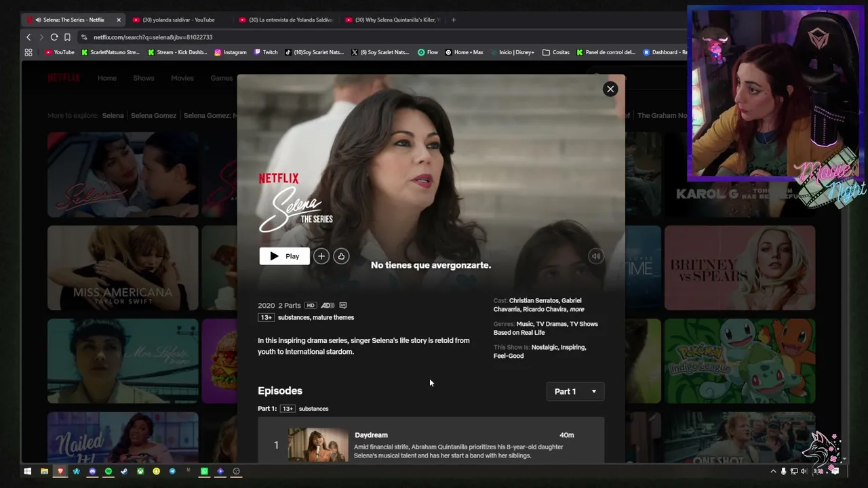Open the Twitch bookmark
Screen dimensions: 868x488
(x=266, y=52)
